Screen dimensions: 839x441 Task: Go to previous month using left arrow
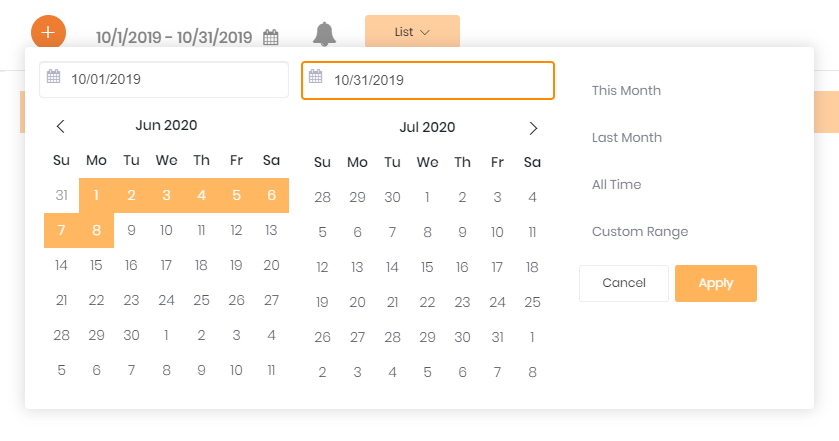pyautogui.click(x=60, y=126)
